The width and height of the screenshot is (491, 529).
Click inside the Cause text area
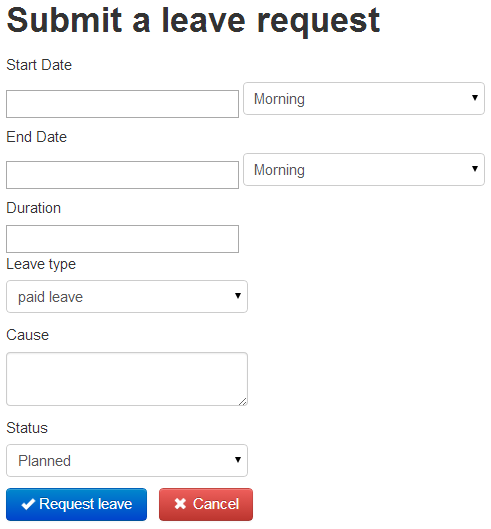coord(127,379)
